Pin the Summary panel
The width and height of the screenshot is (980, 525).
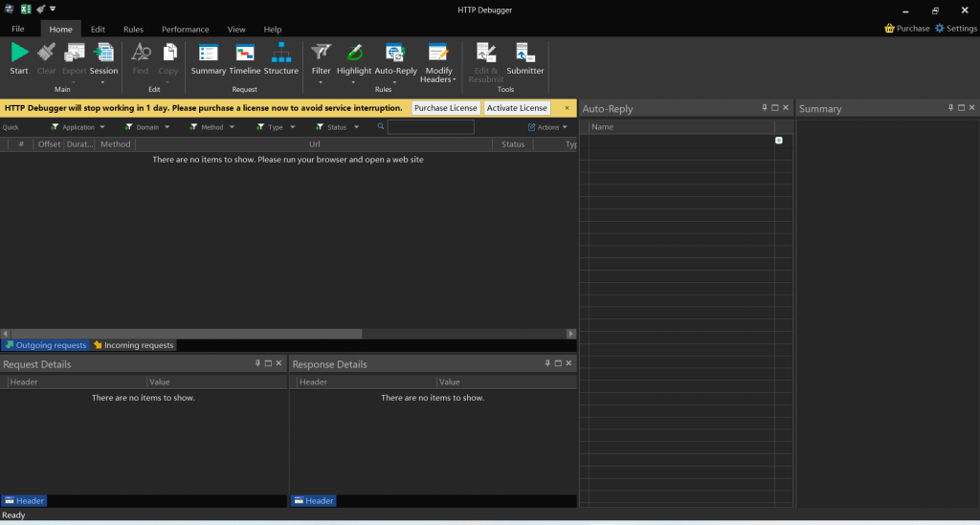[x=950, y=108]
